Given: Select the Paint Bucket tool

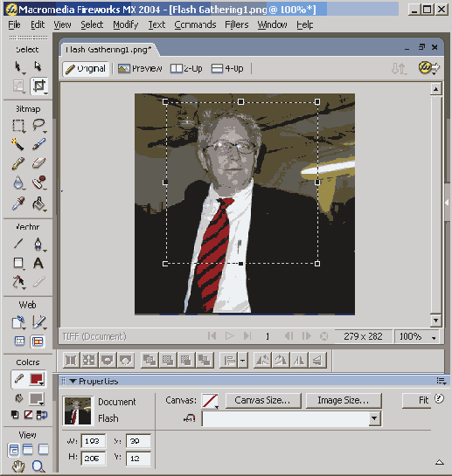Looking at the screenshot, I should coord(39,204).
